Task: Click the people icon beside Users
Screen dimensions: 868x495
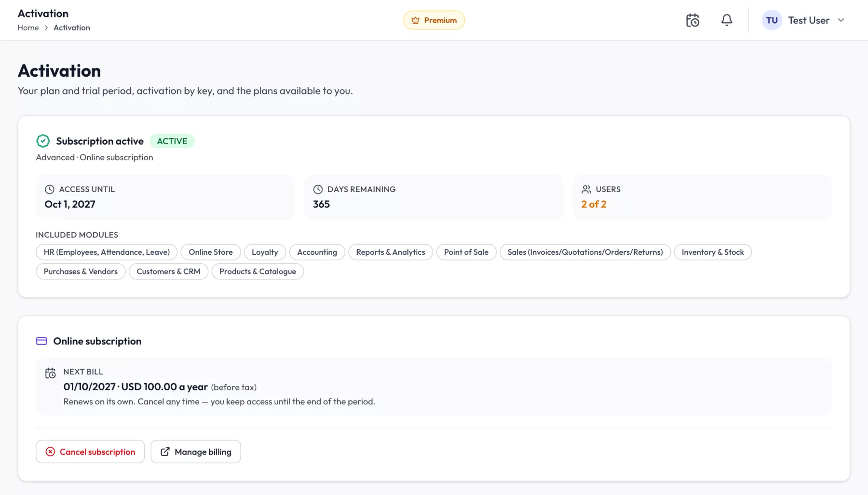Action: (x=586, y=189)
